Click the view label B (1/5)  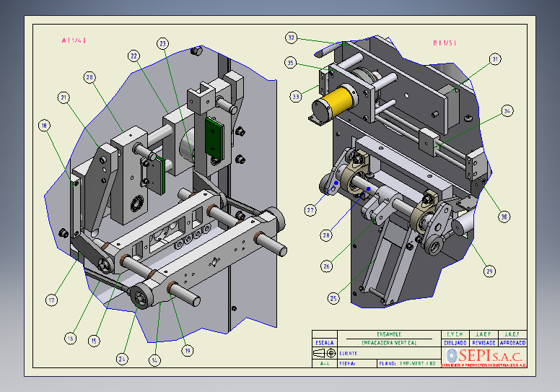coord(445,43)
